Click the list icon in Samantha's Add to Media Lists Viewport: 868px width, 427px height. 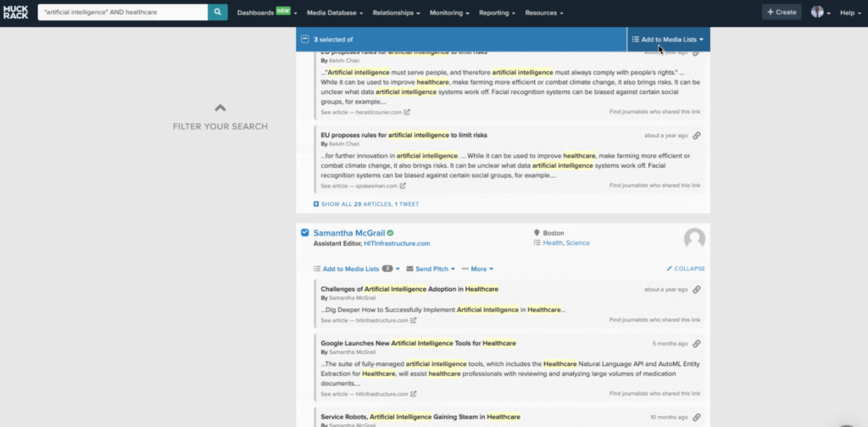pos(317,269)
